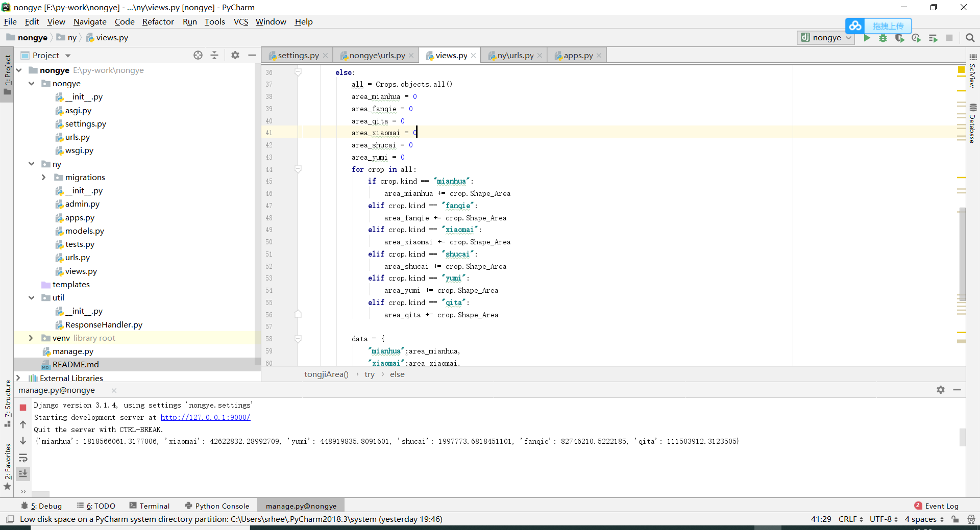Viewport: 980px width, 530px height.
Task: Close the views.py editor tab
Action: pos(474,56)
